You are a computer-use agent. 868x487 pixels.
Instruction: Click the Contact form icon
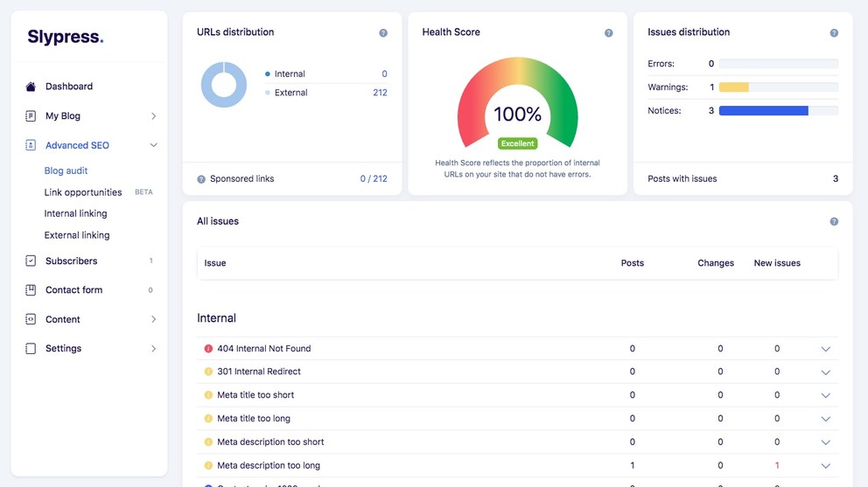(31, 290)
